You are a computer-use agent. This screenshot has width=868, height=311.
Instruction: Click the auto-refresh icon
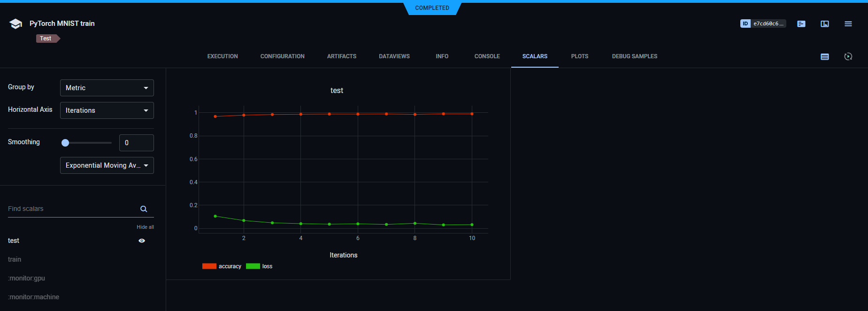(848, 57)
